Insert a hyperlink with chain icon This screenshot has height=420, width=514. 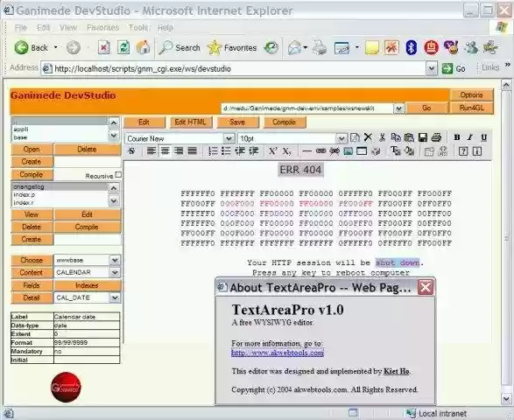point(320,151)
